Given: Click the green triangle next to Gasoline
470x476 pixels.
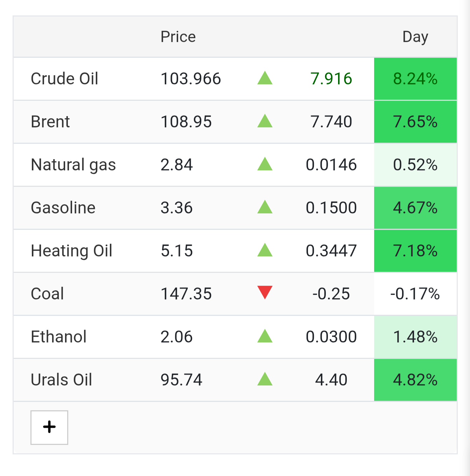Looking at the screenshot, I should tap(265, 207).
